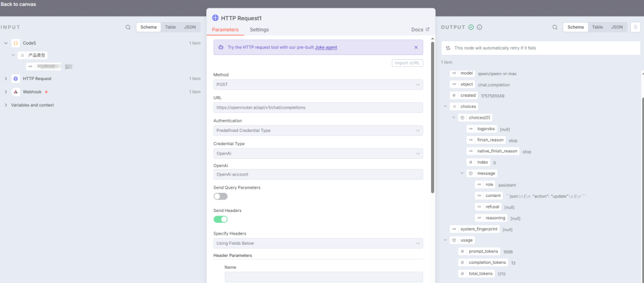The width and height of the screenshot is (644, 283).
Task: Disable the Send Headers toggle
Action: (221, 219)
